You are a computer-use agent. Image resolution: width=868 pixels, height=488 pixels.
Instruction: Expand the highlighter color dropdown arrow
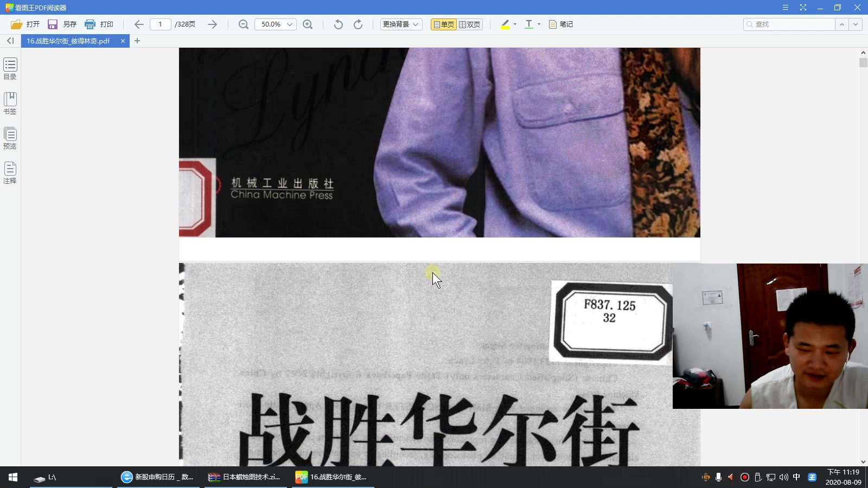tap(515, 24)
